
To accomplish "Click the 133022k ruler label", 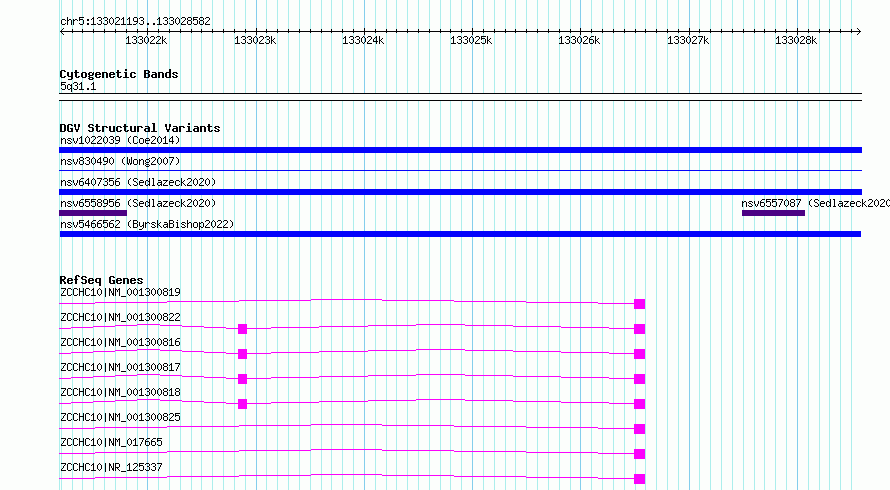I will pyautogui.click(x=146, y=40).
